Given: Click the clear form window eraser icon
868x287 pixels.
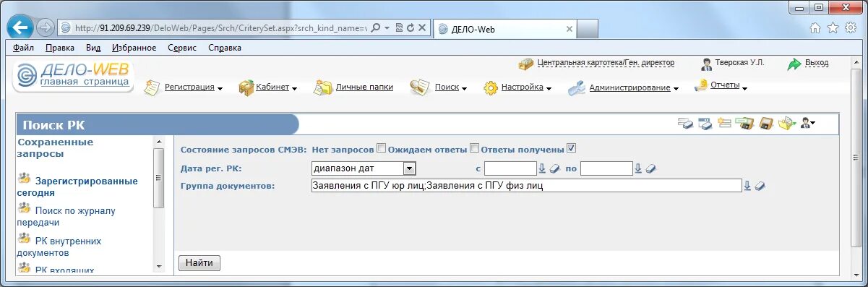Looking at the screenshot, I should click(x=705, y=123).
